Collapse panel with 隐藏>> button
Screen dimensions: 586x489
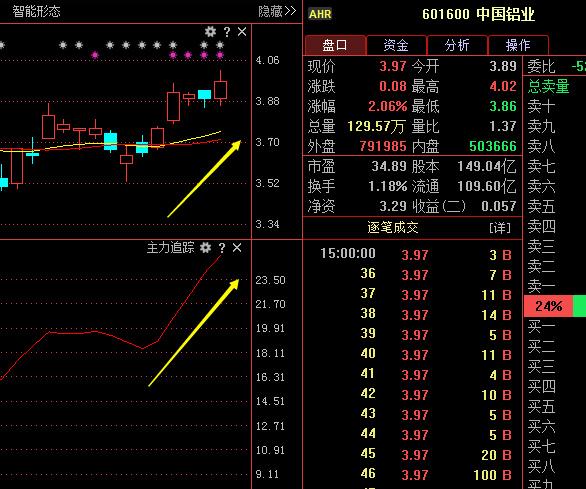[277, 11]
